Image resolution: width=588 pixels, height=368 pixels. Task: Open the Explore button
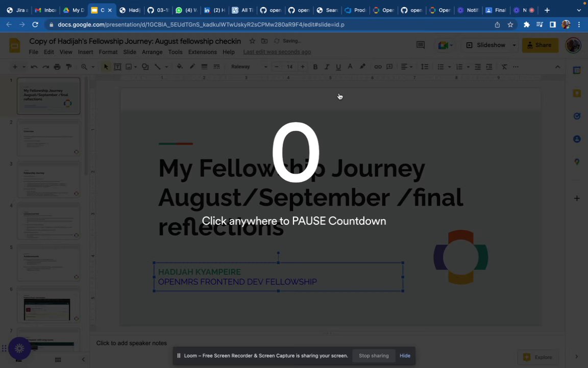(538, 357)
